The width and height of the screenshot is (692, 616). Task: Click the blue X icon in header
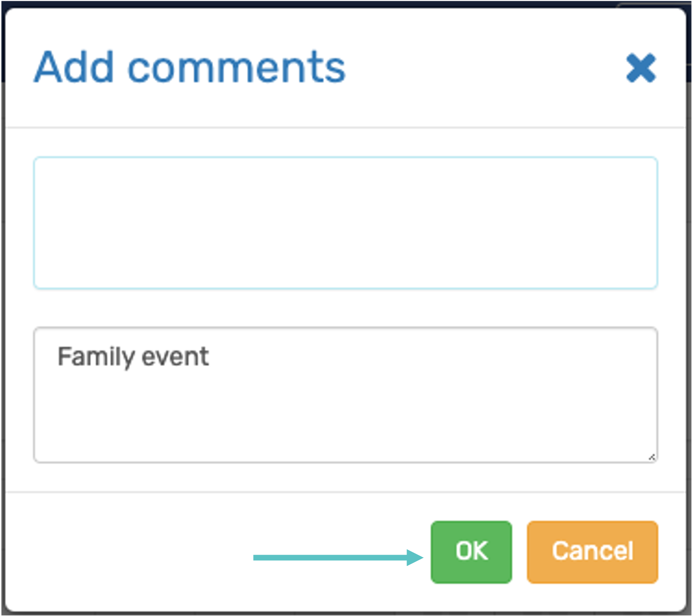(641, 68)
